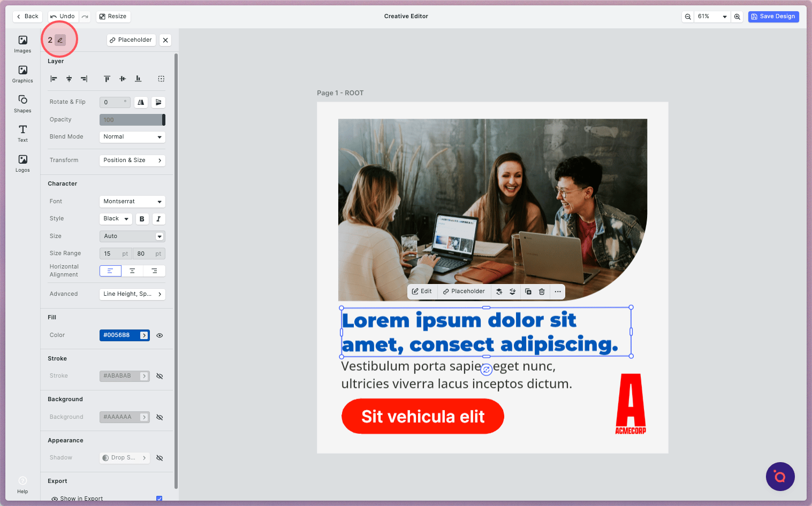Image resolution: width=812 pixels, height=506 pixels.
Task: Click the Resize button in the top bar
Action: point(113,17)
